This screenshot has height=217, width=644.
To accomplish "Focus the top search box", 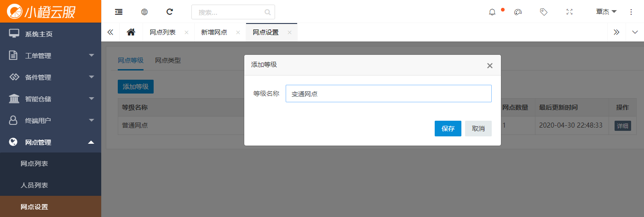I will (233, 12).
